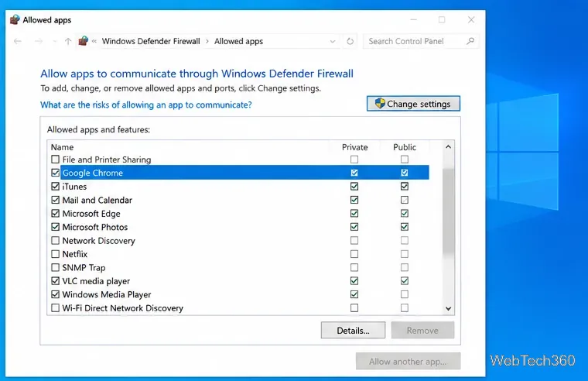Close the Allowed apps window

tap(471, 19)
